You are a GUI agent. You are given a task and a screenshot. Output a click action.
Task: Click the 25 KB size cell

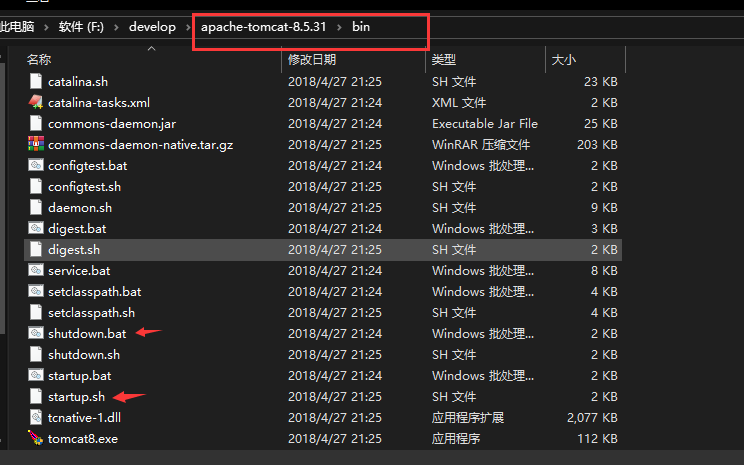600,123
